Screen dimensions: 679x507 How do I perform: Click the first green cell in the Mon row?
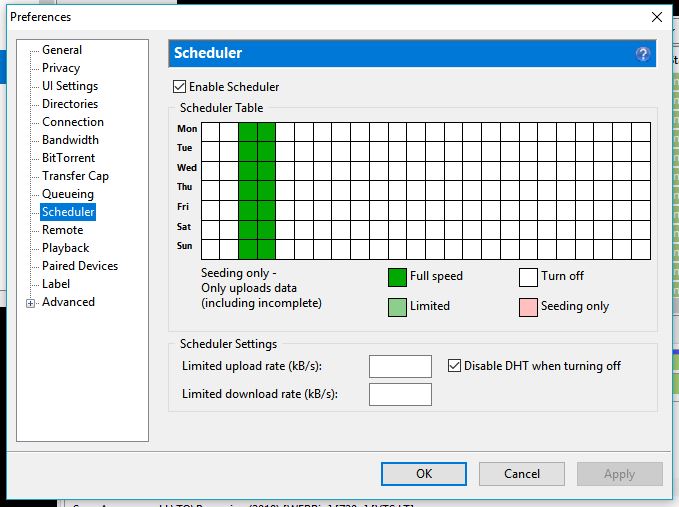pos(248,132)
